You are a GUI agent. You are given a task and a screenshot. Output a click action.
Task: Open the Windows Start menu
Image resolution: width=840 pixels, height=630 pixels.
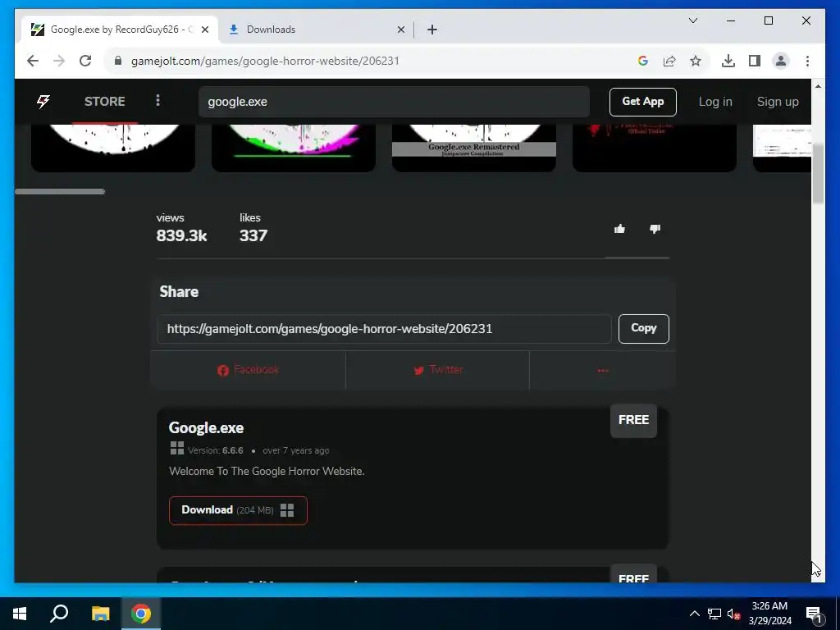20,614
